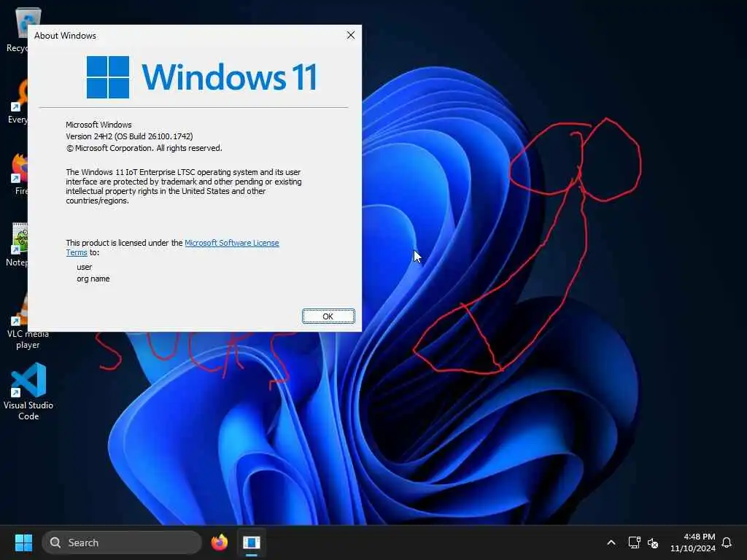Open the Windows Start menu
Screen dimensions: 747x560
tap(23, 542)
